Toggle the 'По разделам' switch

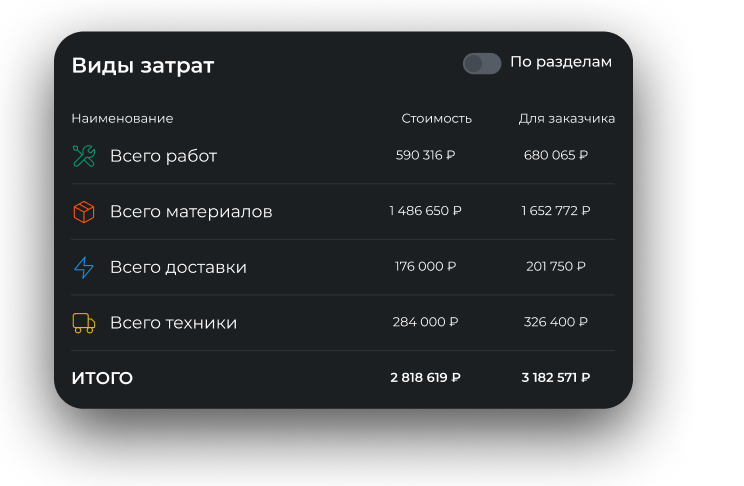click(481, 63)
